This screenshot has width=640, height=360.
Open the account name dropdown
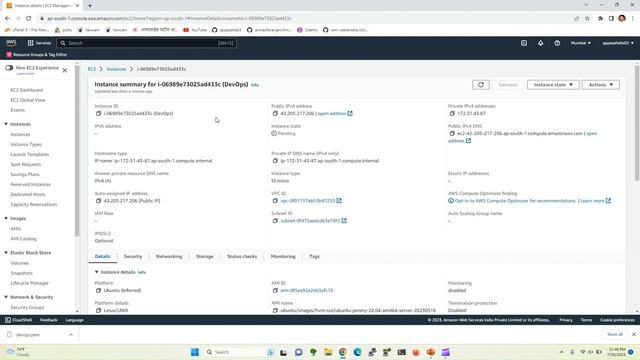pyautogui.click(x=618, y=43)
